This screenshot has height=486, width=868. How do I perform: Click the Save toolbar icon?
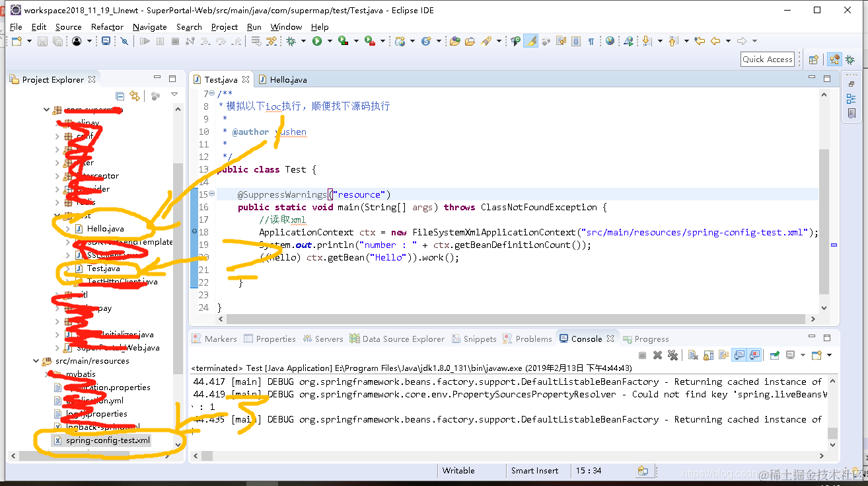(x=42, y=41)
